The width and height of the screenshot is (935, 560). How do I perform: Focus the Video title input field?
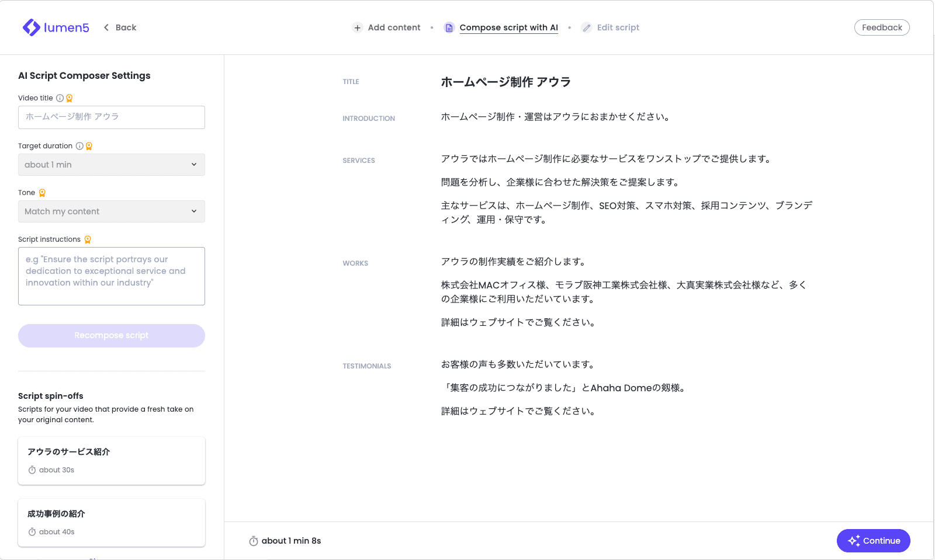(x=111, y=117)
